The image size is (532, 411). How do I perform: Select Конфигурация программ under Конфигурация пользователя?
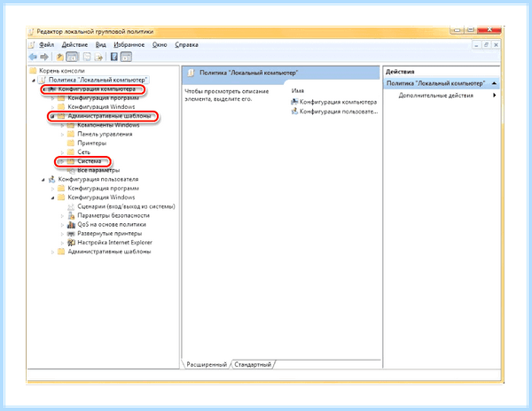coord(103,189)
